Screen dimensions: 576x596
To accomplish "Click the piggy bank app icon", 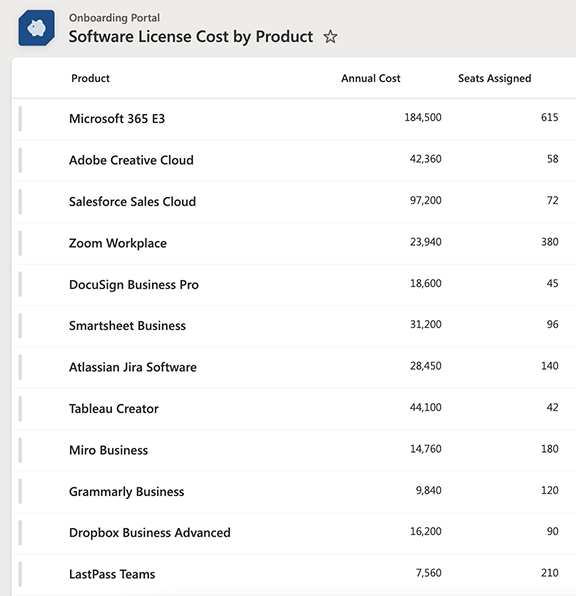I will [x=36, y=28].
